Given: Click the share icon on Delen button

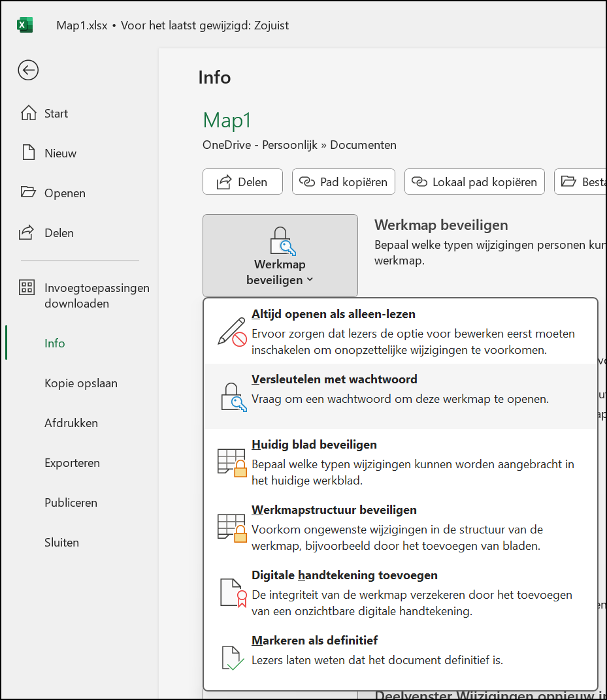Looking at the screenshot, I should point(224,182).
